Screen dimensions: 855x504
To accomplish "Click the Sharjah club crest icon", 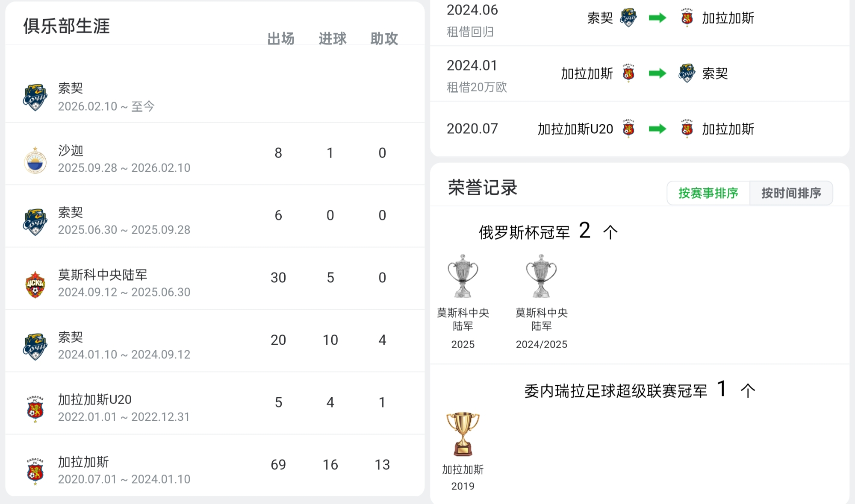I will click(x=35, y=160).
